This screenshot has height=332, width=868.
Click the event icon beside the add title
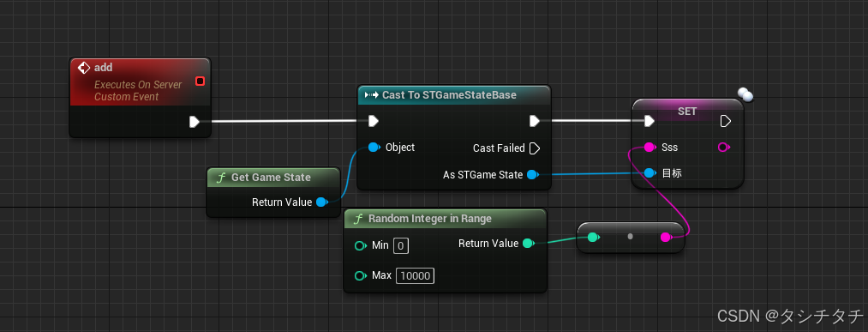tap(84, 68)
